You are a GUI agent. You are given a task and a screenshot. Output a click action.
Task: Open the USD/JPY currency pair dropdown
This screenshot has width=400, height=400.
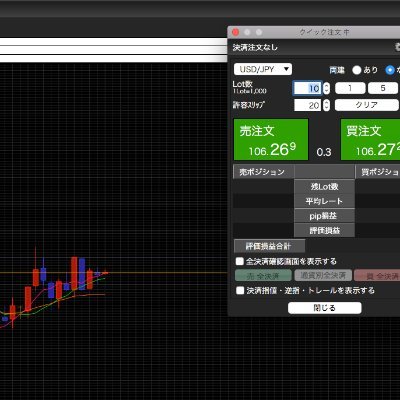263,69
